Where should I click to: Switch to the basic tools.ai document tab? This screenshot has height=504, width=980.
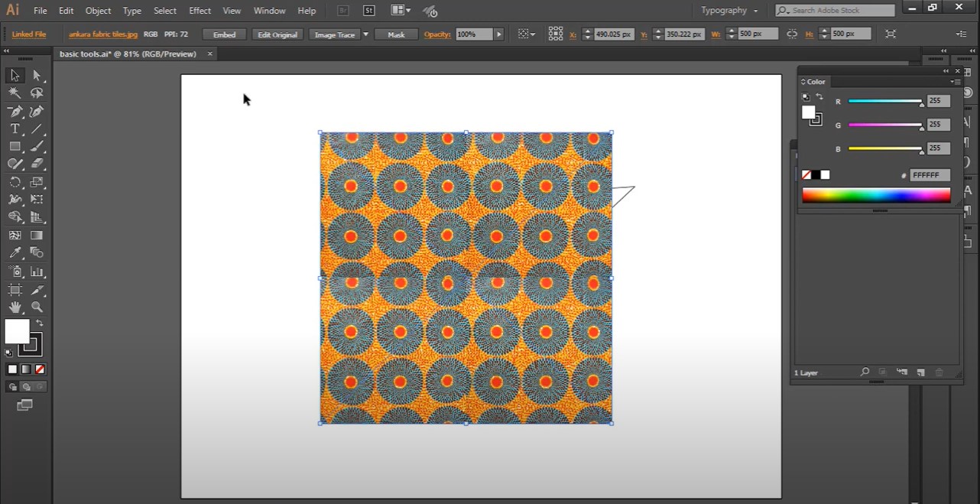point(128,54)
